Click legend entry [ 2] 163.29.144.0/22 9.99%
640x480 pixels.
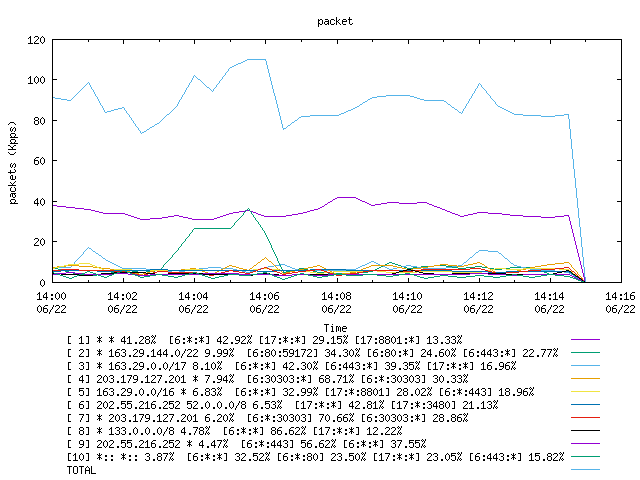pos(313,353)
